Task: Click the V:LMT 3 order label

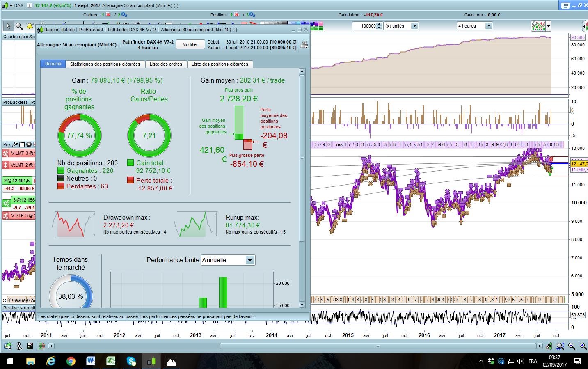Action: (23, 154)
